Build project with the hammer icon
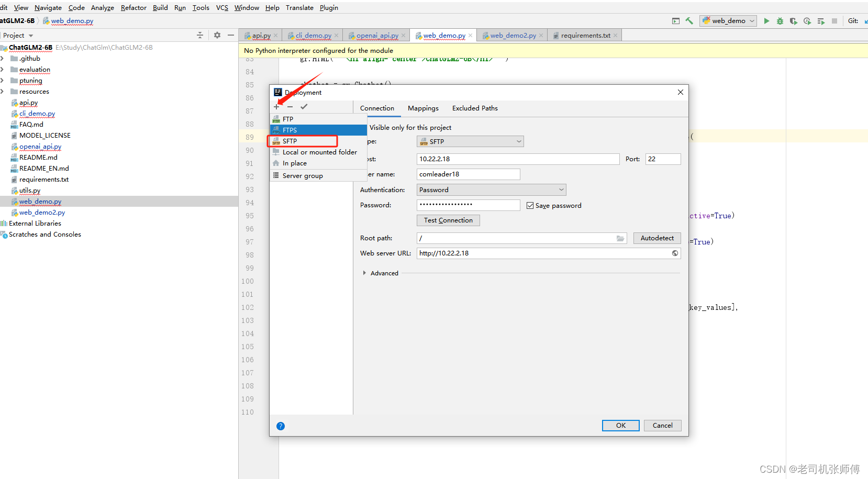 pyautogui.click(x=689, y=21)
